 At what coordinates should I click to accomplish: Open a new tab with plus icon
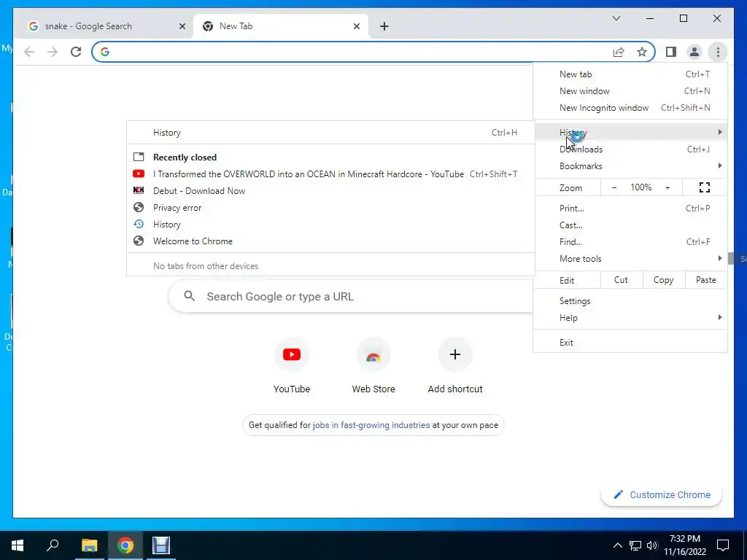pos(384,26)
